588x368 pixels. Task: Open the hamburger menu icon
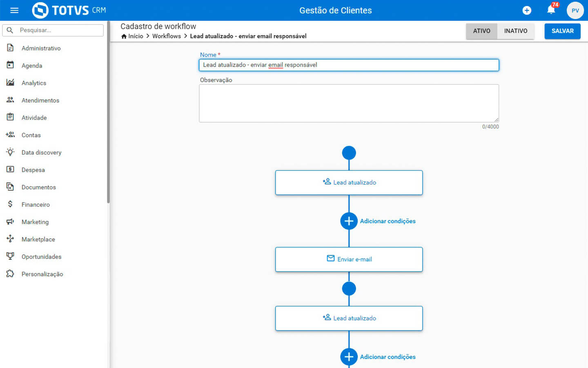tap(14, 10)
